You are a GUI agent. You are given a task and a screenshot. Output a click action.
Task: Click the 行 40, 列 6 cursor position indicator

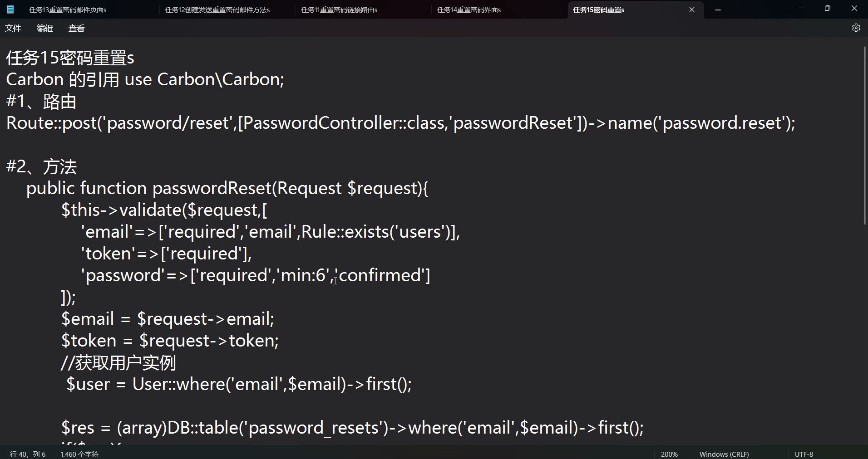28,454
